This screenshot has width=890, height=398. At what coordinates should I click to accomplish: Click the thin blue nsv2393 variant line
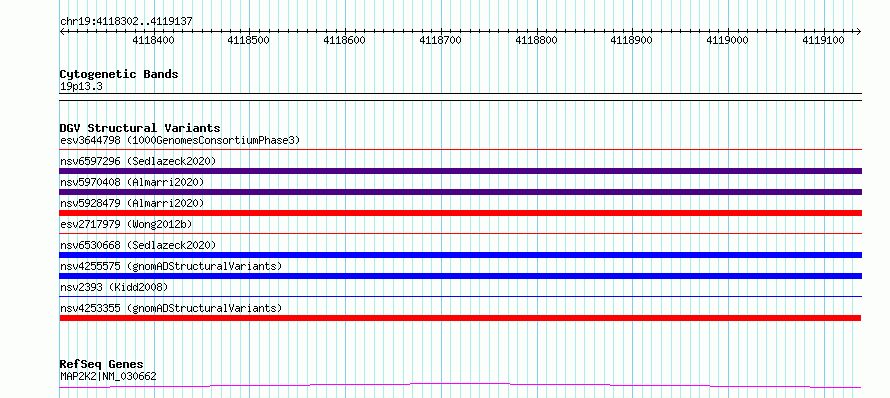[x=460, y=296]
